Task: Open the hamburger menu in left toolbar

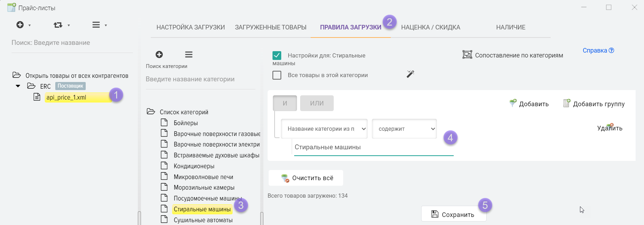Action: (96, 25)
